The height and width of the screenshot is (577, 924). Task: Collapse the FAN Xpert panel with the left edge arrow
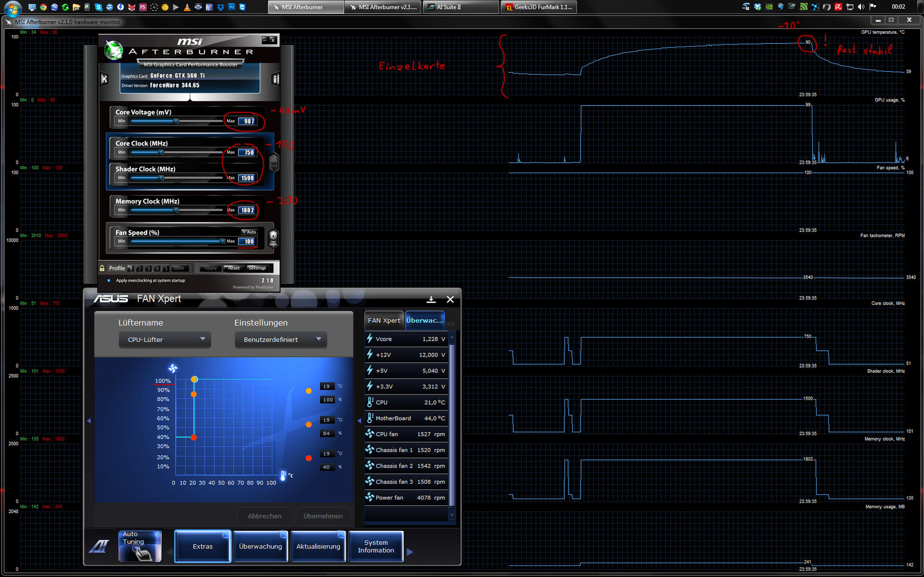point(89,421)
